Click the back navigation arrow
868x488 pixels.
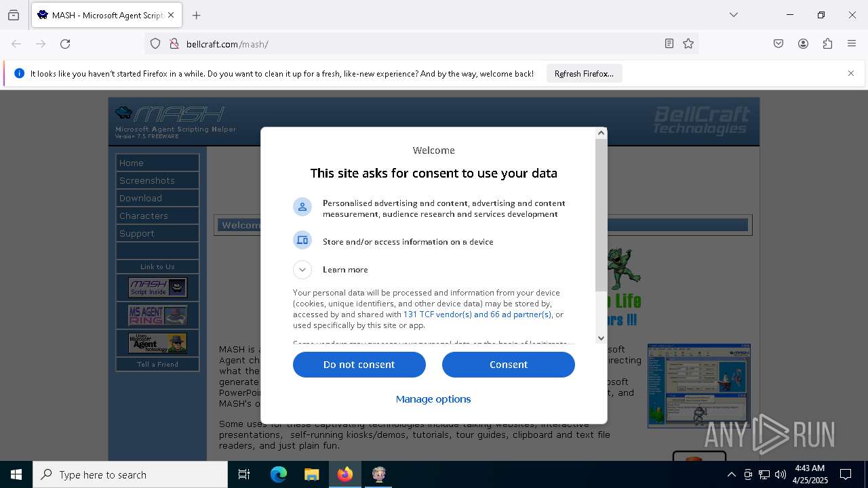[x=16, y=44]
